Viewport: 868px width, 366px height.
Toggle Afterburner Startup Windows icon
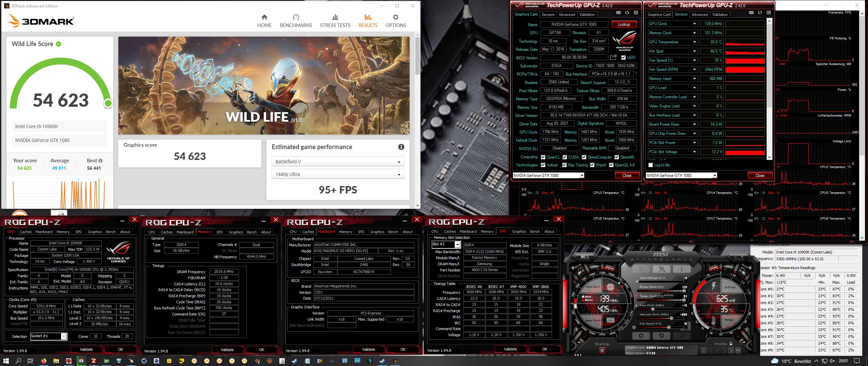(x=602, y=350)
